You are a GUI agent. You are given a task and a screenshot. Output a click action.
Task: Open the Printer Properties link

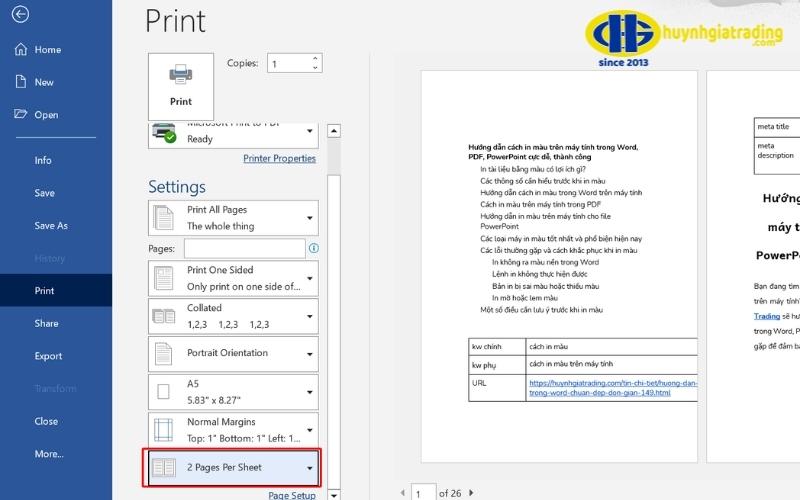click(x=279, y=158)
